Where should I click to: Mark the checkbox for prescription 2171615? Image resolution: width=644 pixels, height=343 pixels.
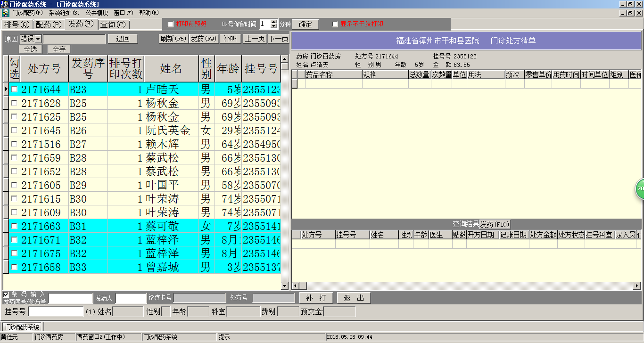coord(15,198)
